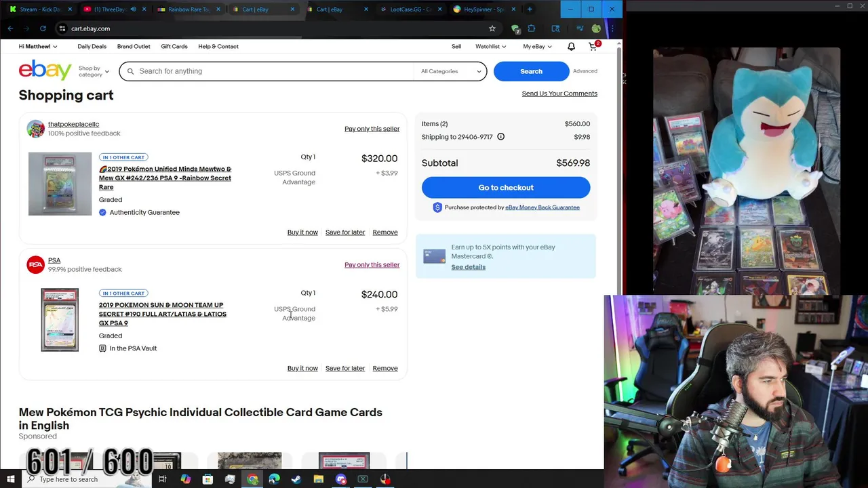Open a new browser tab
Image resolution: width=868 pixels, height=488 pixels.
[530, 9]
